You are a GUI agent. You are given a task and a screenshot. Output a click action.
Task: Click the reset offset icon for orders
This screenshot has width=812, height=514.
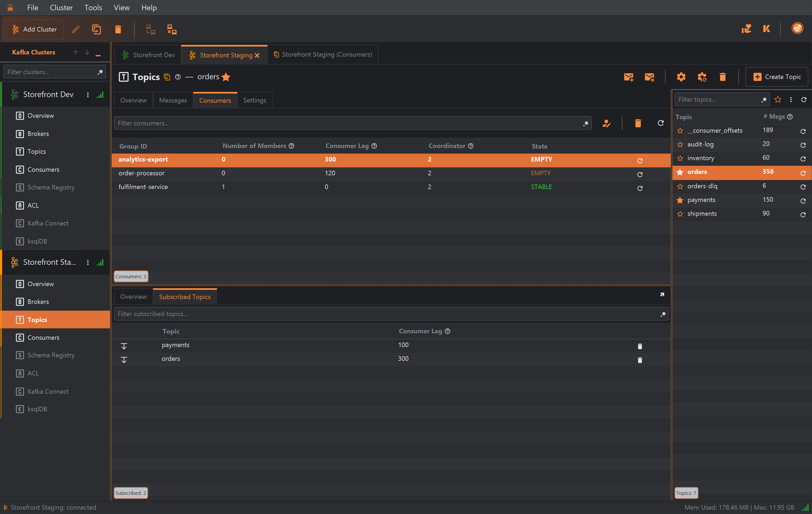(x=124, y=360)
